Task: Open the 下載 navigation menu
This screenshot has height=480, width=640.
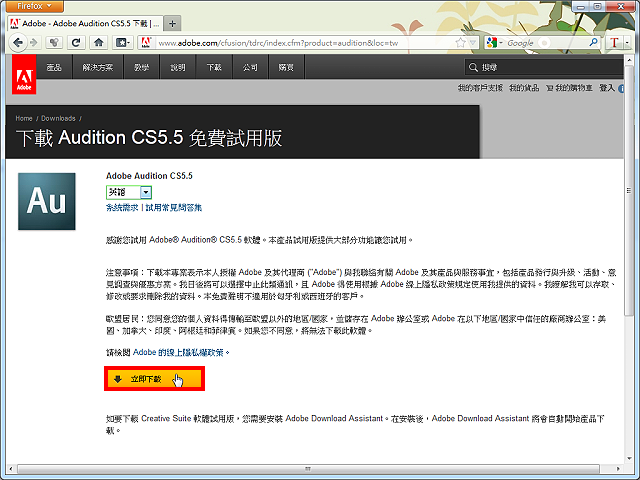Action: pyautogui.click(x=214, y=67)
